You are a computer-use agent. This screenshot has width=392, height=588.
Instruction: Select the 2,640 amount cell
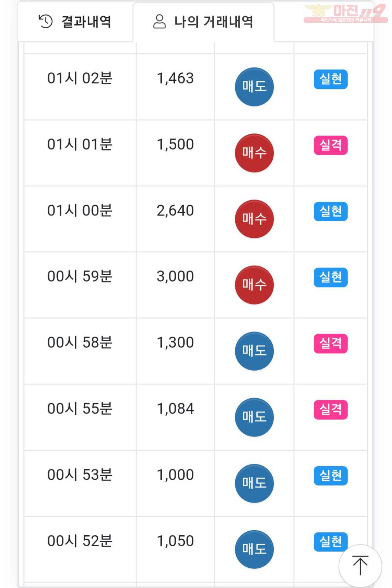click(175, 219)
